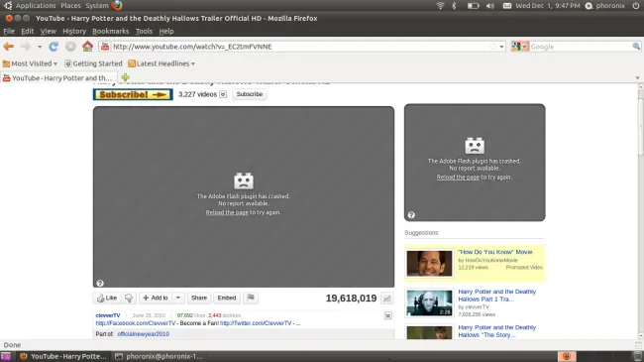Open the Bluetooth indicator

[x=454, y=5]
